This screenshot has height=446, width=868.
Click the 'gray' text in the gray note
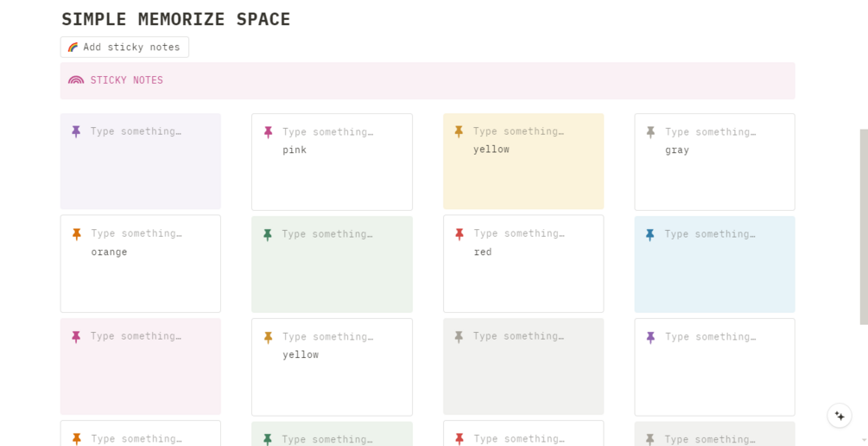677,150
